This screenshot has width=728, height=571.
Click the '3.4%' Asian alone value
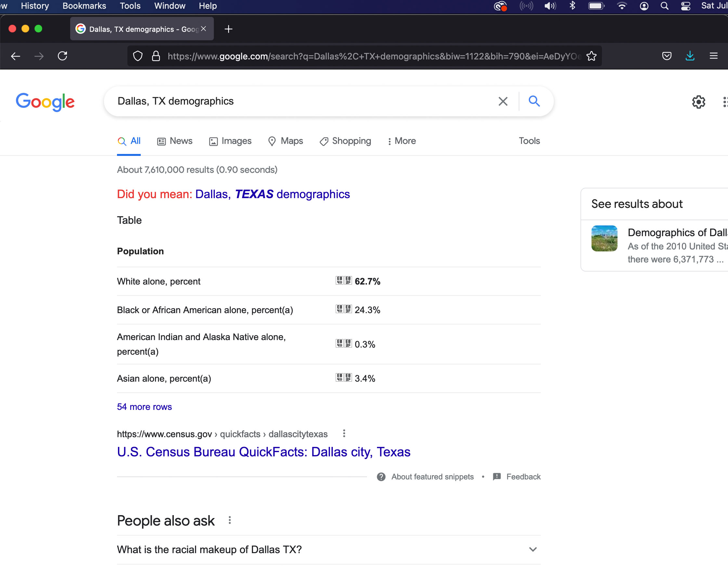365,378
